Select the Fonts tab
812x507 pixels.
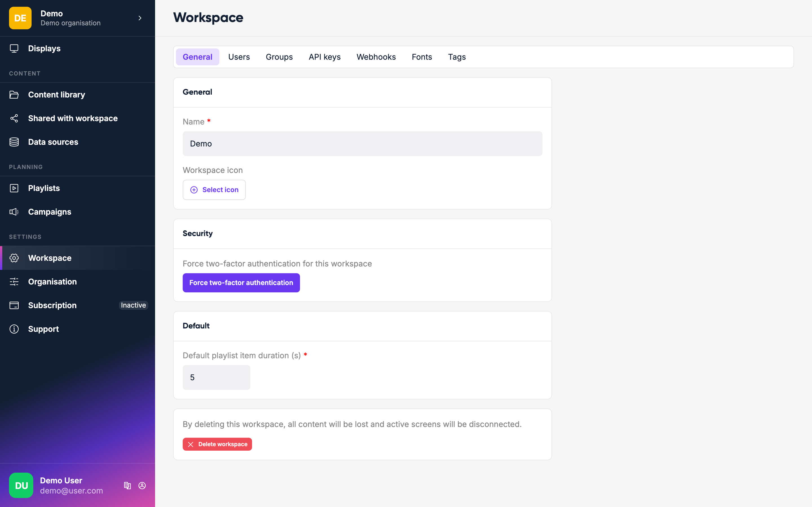pos(422,57)
